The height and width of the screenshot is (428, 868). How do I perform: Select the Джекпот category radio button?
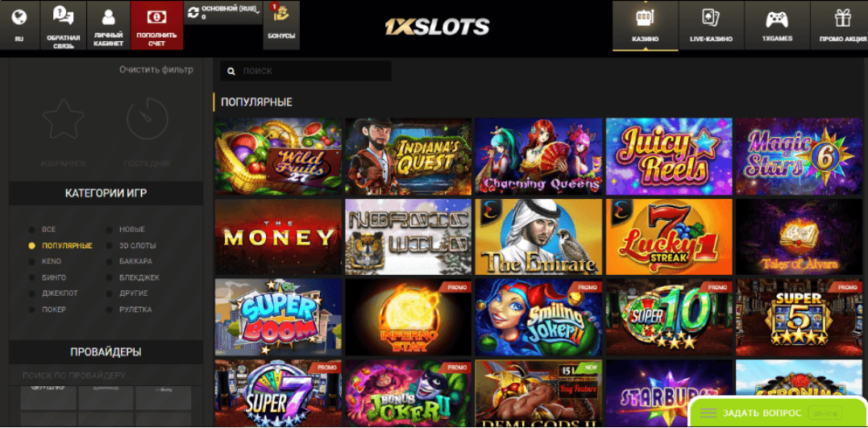click(x=32, y=293)
